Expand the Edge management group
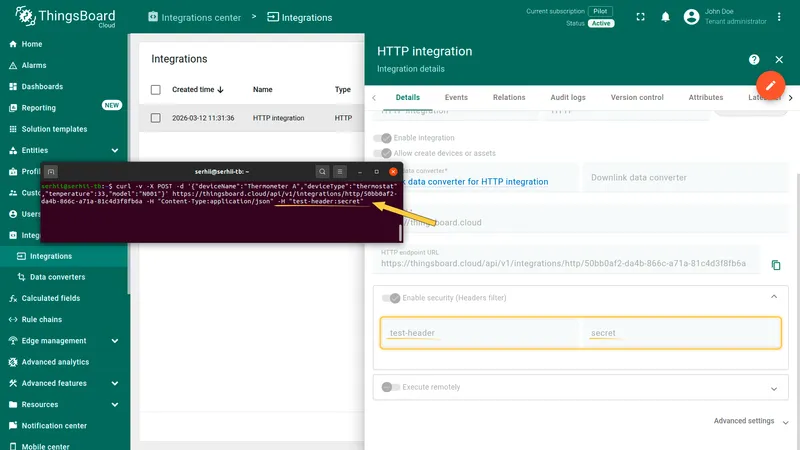The image size is (800, 450). pos(115,341)
